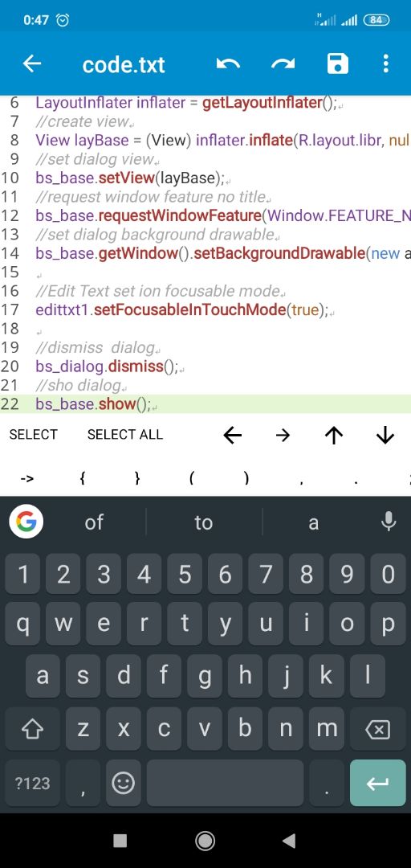Move cursor left with the arrow button
Screen dimensions: 411x868
[232, 436]
